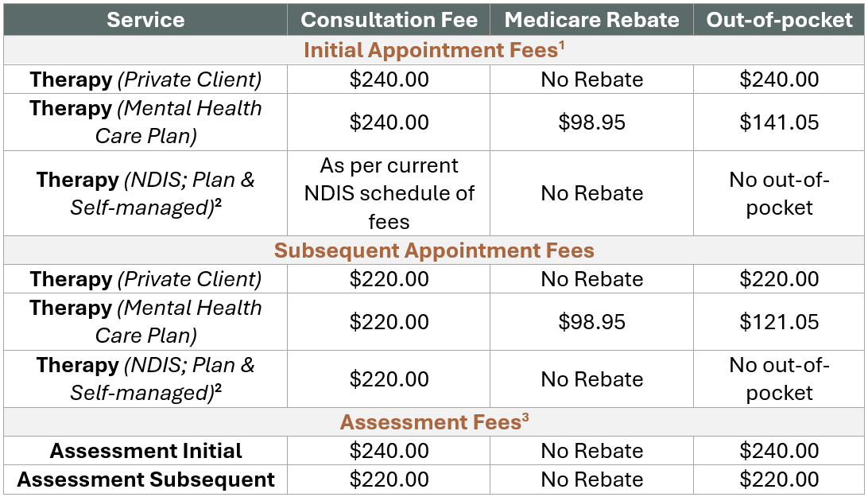Click the Therapy (NDIS) label under Subsequent Appointment Fees
868x497 pixels.
click(145, 379)
